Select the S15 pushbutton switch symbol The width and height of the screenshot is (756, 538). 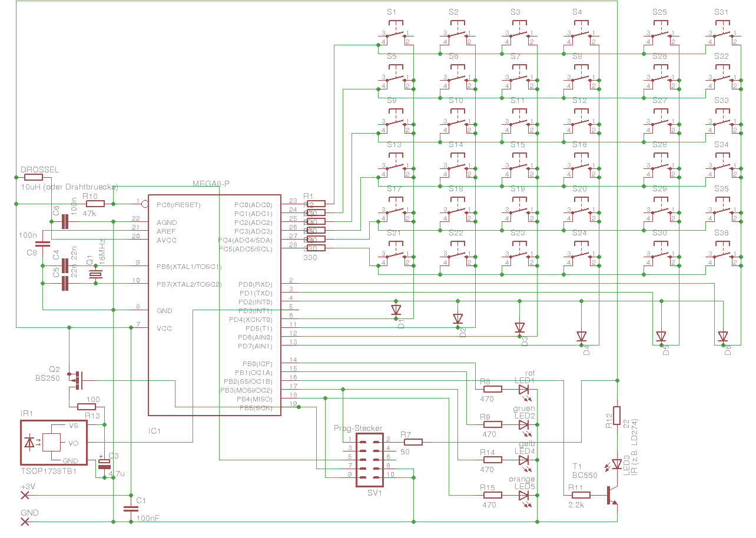pos(519,165)
